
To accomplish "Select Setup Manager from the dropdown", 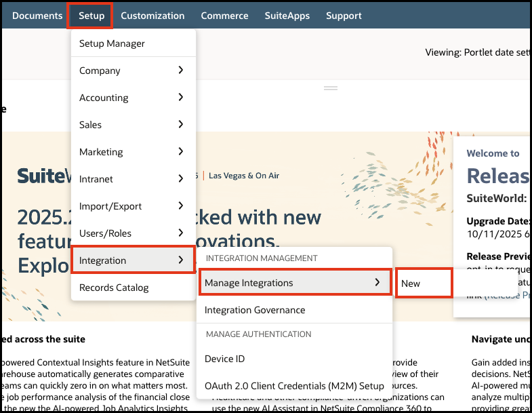I will coord(112,43).
